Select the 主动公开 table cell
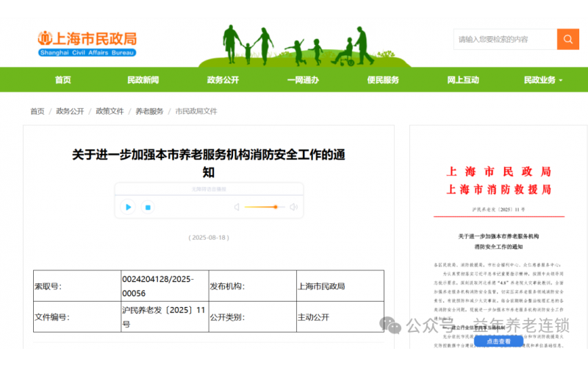Screen dimensions: 588x368 point(340,317)
